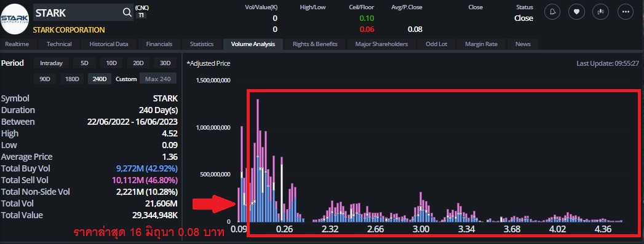
Task: Click the 1,000,000,000 volume axis label
Action: [213, 128]
